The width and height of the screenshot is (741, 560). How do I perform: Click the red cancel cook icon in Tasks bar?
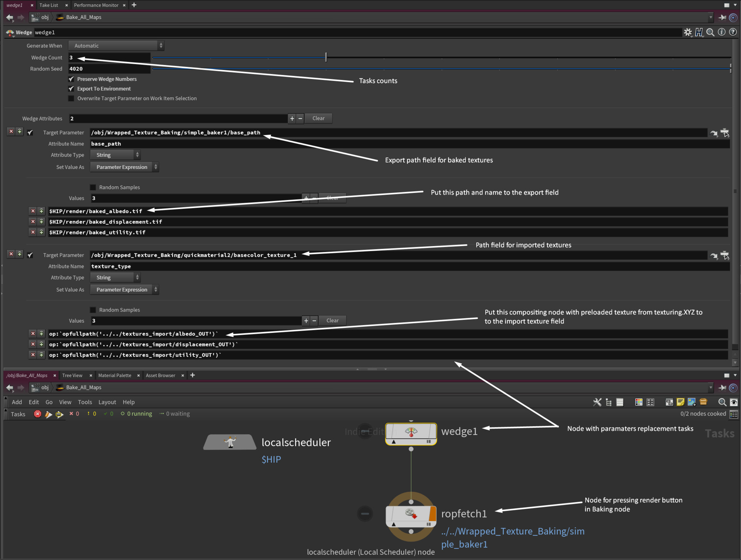coord(37,414)
